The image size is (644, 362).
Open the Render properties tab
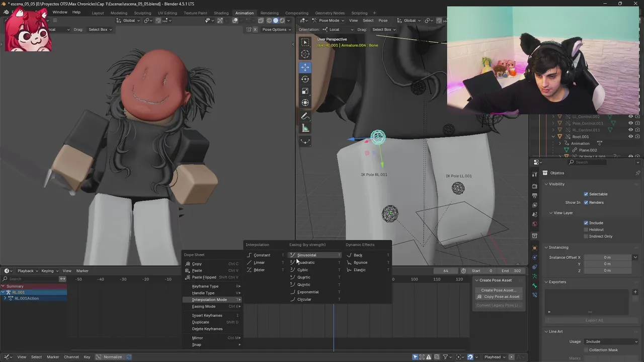point(534,186)
